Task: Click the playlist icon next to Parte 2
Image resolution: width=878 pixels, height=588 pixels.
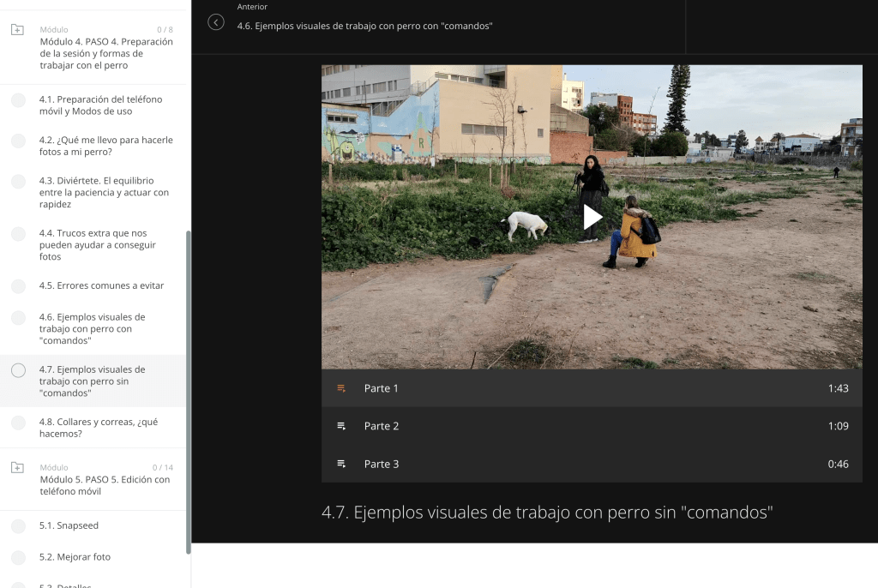Action: [341, 426]
